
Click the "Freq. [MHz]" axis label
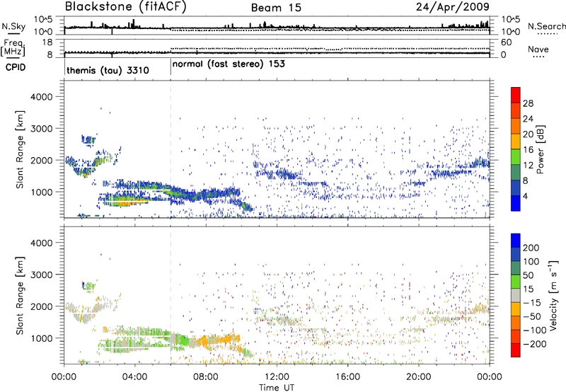(14, 48)
